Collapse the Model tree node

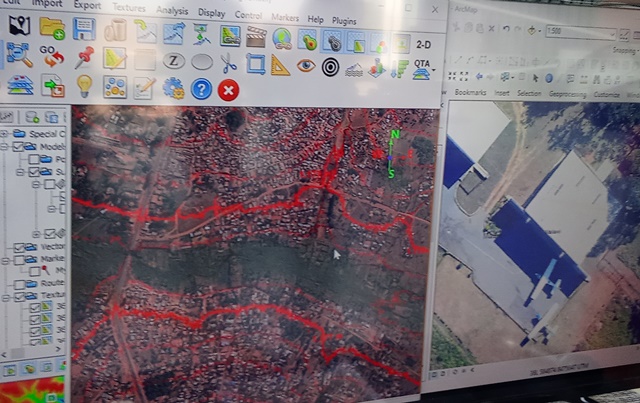pyautogui.click(x=4, y=146)
